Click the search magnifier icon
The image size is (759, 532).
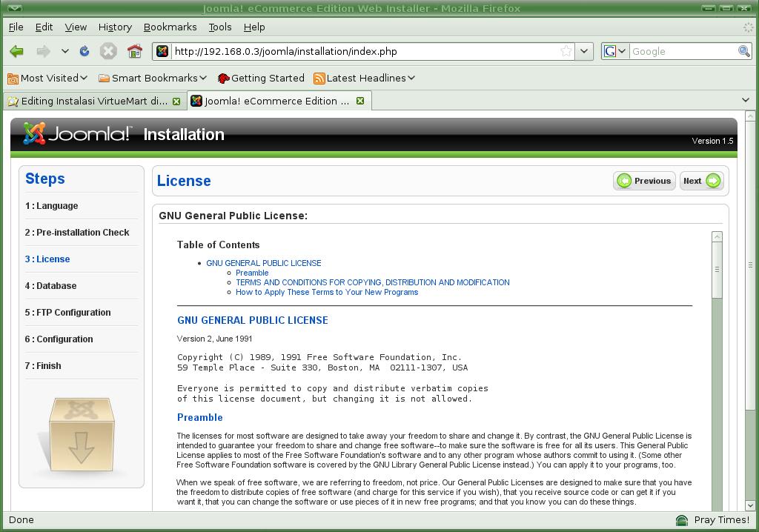(744, 51)
